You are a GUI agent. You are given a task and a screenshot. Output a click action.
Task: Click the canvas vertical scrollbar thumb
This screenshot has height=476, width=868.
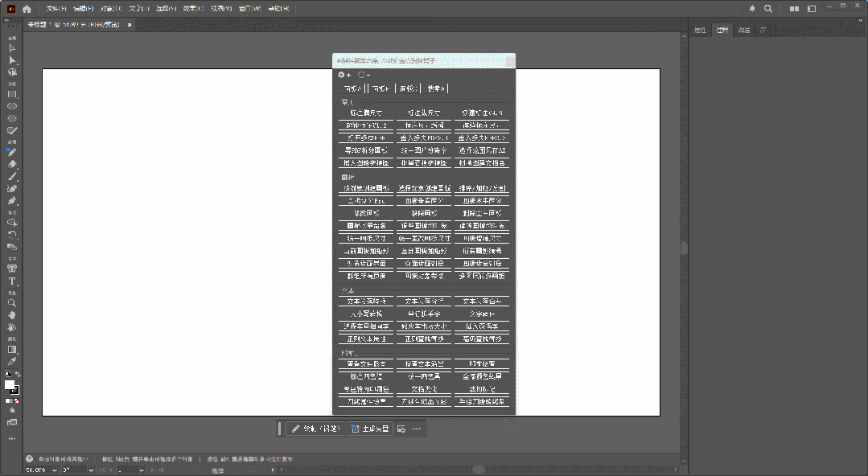[684, 248]
